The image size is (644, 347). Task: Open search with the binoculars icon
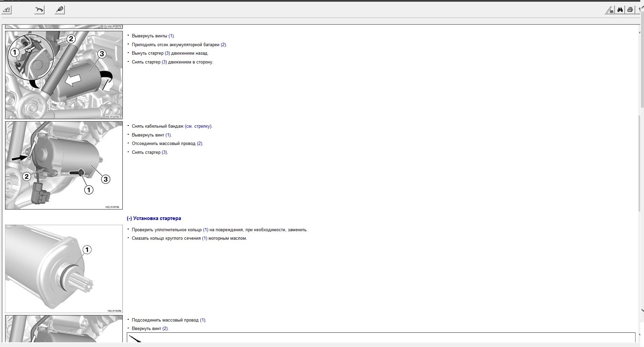tap(620, 10)
